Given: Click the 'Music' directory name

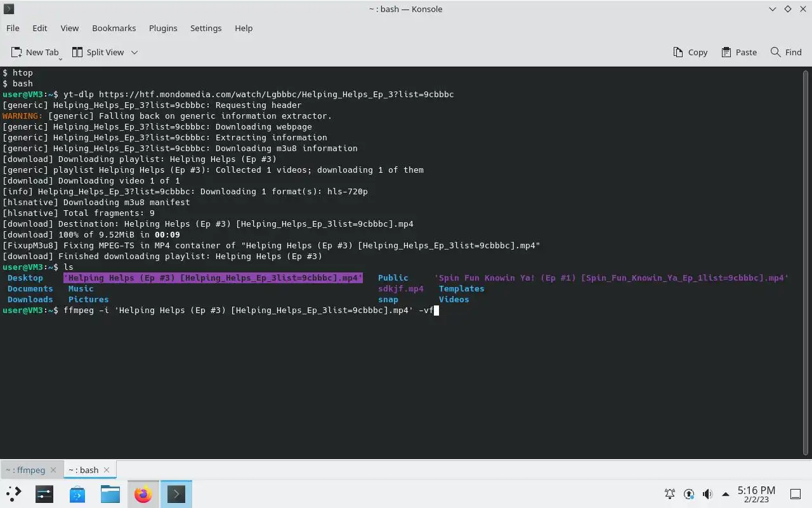Looking at the screenshot, I should click(x=81, y=288).
